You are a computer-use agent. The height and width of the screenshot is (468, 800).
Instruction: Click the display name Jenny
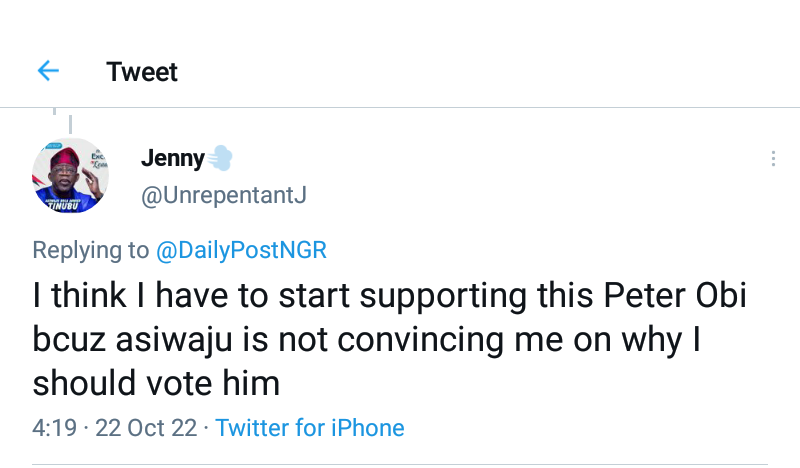click(172, 158)
